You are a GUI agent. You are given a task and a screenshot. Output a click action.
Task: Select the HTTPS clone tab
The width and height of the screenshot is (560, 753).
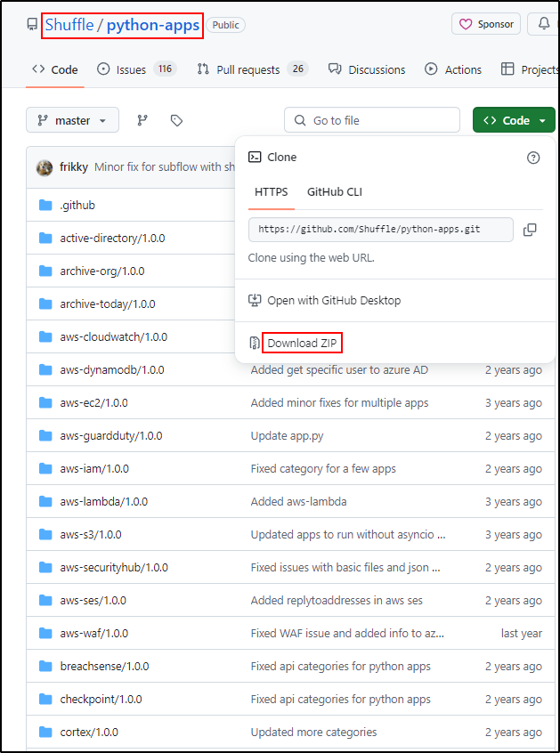(x=271, y=191)
